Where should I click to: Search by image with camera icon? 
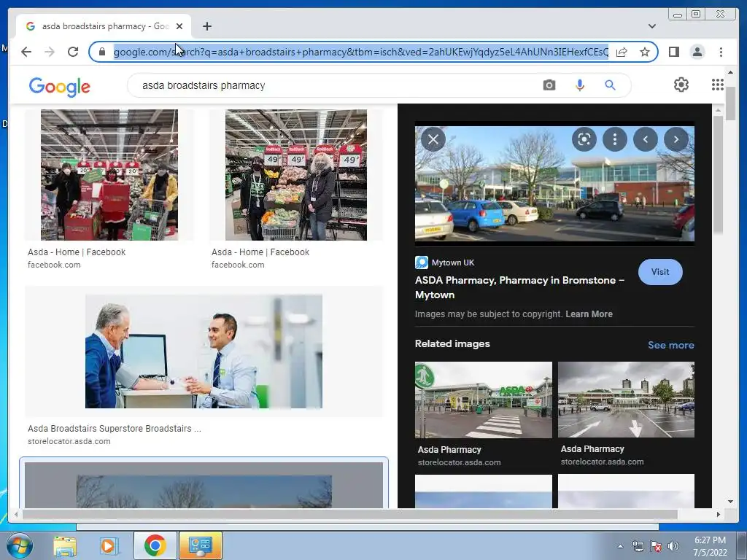[x=549, y=85]
